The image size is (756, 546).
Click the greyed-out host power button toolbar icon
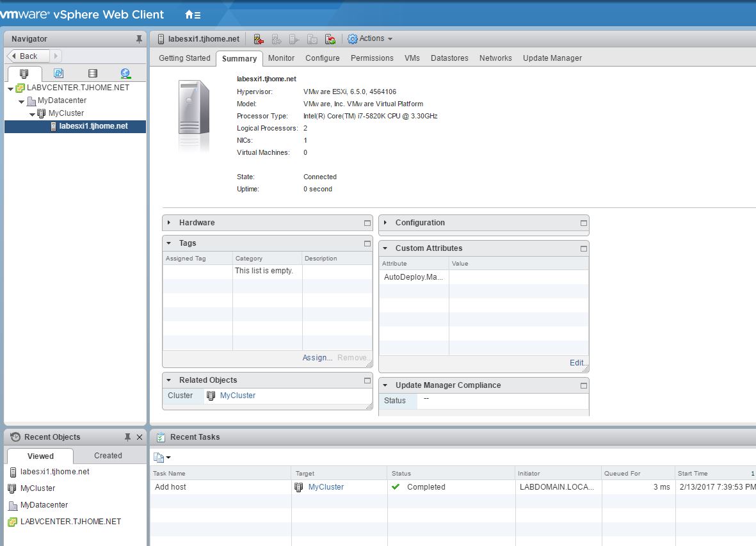point(312,39)
